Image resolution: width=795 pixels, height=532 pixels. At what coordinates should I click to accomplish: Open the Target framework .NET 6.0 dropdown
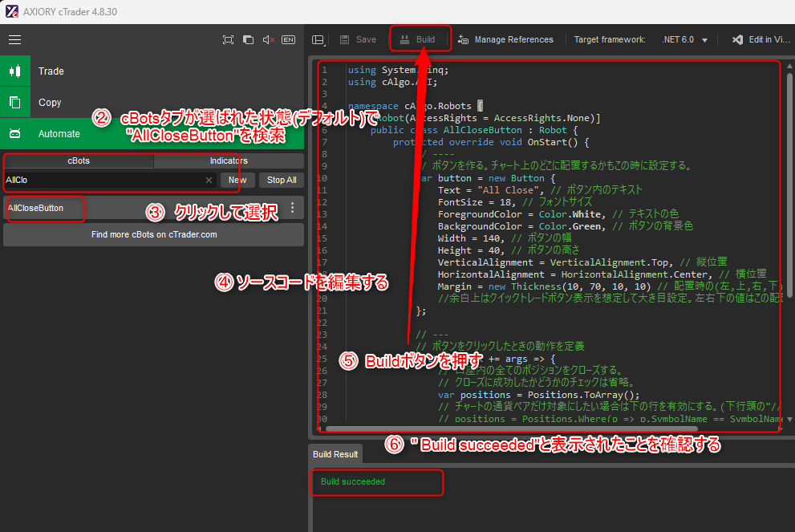pos(684,39)
